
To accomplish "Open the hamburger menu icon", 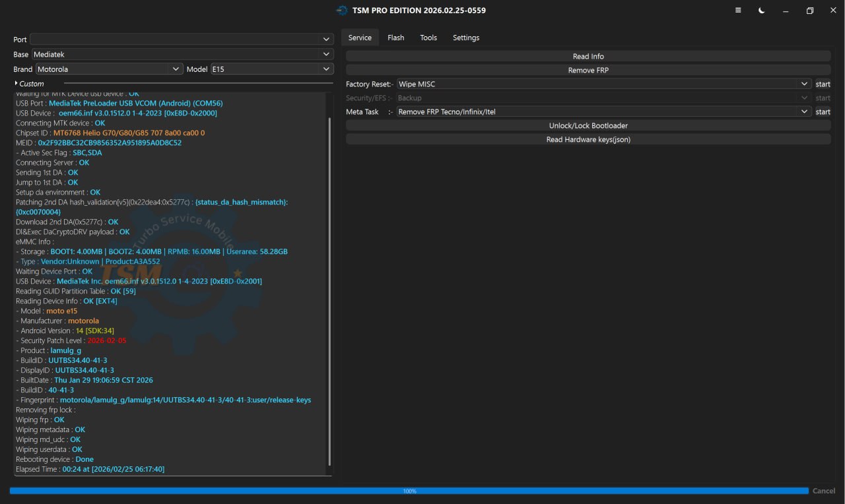I will (x=737, y=11).
